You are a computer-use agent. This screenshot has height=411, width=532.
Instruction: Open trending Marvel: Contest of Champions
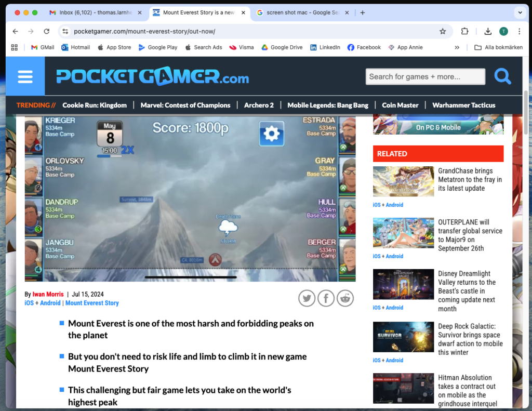pos(185,105)
